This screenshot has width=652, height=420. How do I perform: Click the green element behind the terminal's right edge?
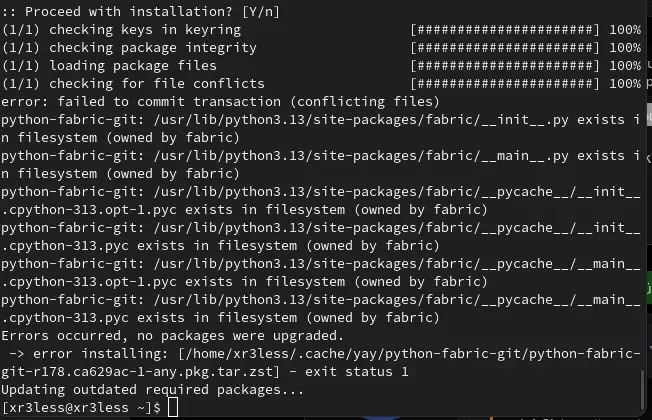[x=650, y=288]
